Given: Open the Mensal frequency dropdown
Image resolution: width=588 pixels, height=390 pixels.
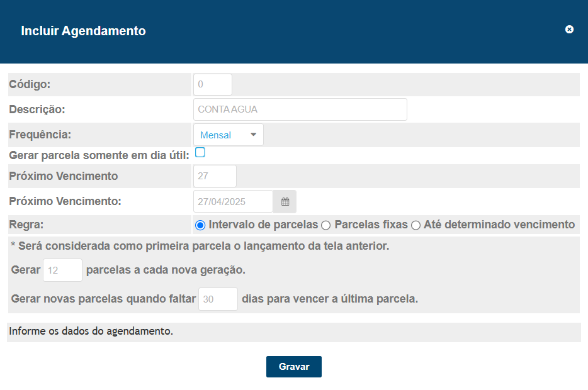Looking at the screenshot, I should (229, 135).
